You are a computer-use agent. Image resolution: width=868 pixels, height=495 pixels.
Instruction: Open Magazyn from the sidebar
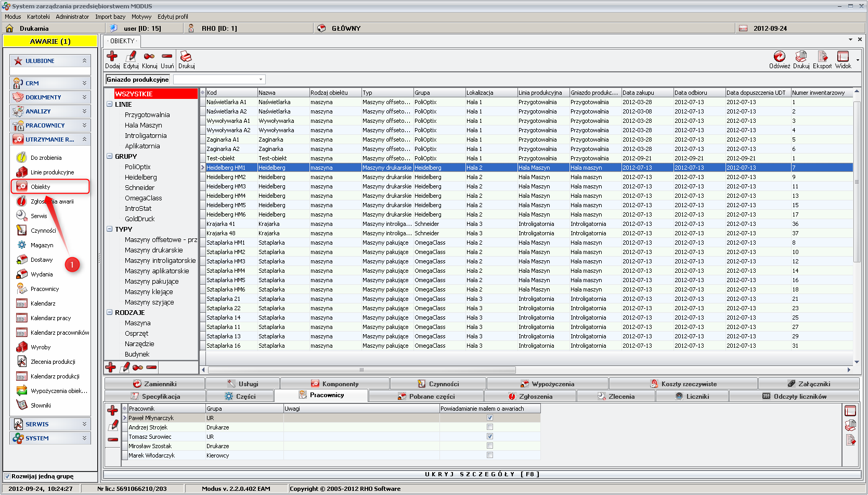pos(42,245)
